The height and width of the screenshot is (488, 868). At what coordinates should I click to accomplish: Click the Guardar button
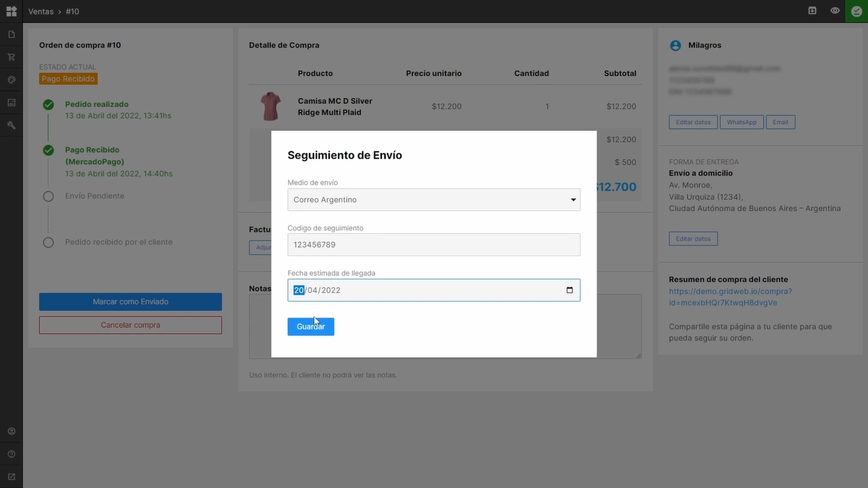(x=311, y=327)
